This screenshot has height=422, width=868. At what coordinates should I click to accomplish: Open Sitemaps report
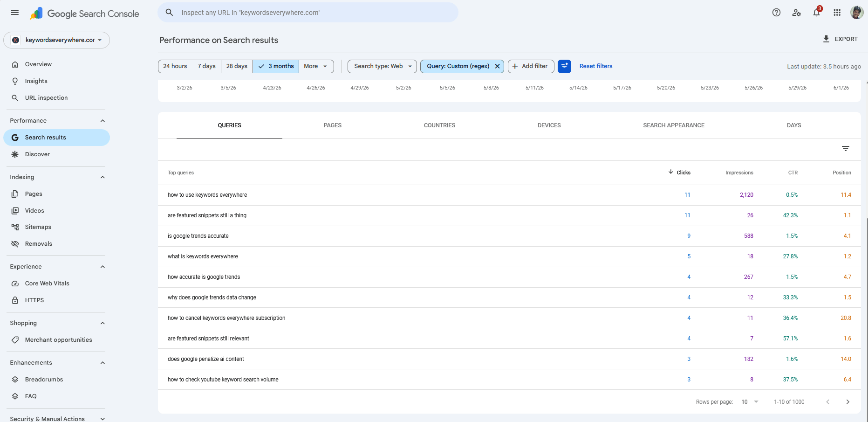tap(56, 227)
